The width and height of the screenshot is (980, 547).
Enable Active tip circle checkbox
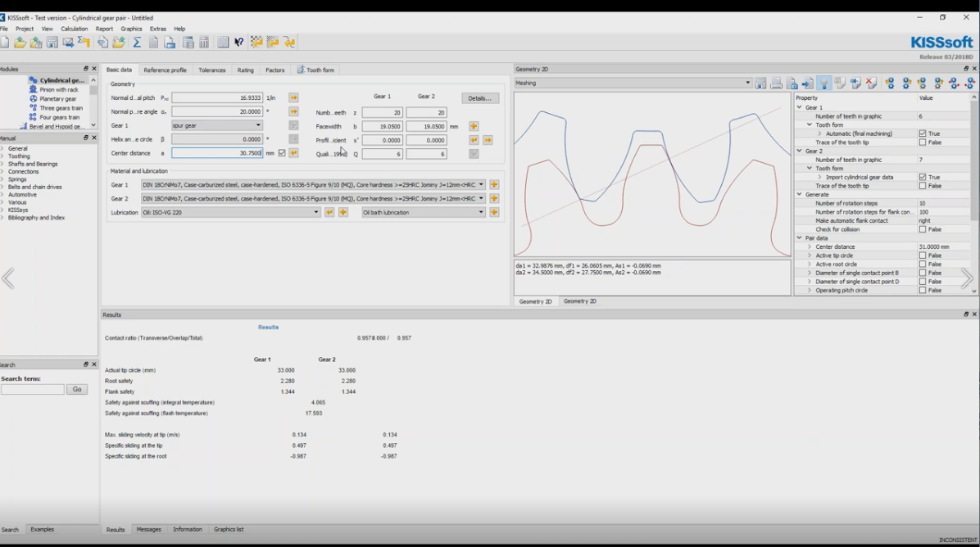pos(923,255)
